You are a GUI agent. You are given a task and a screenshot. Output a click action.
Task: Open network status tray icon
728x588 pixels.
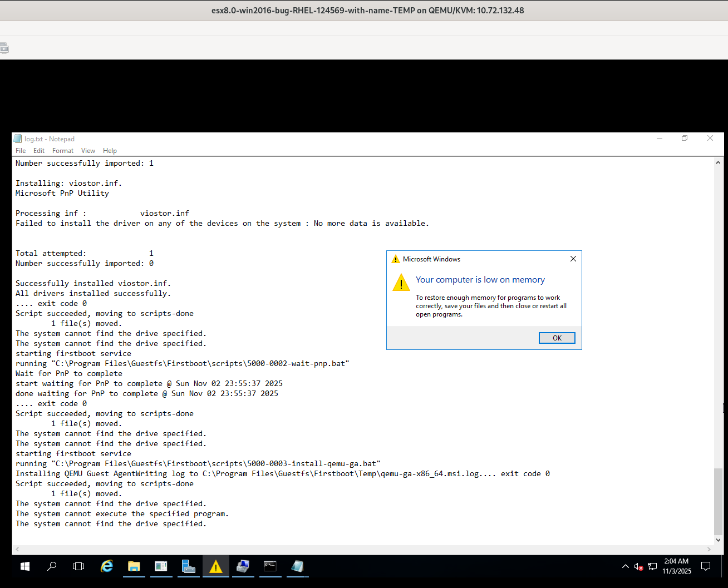(x=652, y=567)
